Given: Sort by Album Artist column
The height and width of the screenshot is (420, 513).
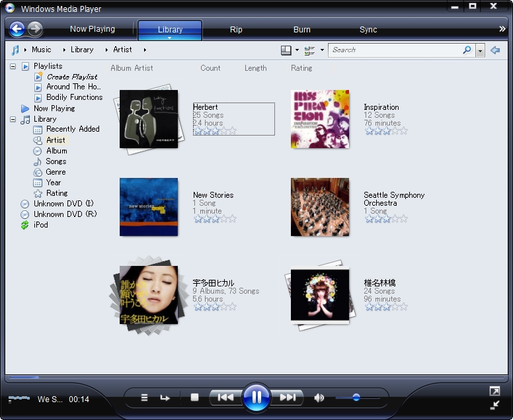Looking at the screenshot, I should [x=132, y=68].
